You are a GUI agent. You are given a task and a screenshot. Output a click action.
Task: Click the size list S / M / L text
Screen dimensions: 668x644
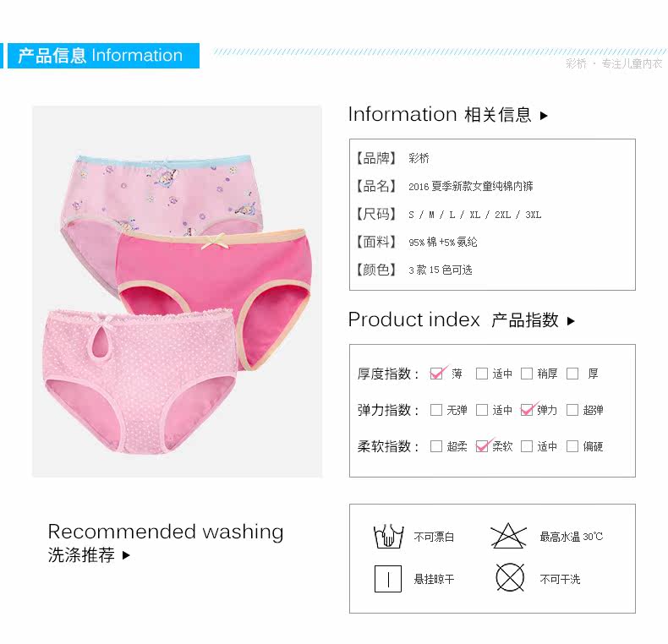474,215
